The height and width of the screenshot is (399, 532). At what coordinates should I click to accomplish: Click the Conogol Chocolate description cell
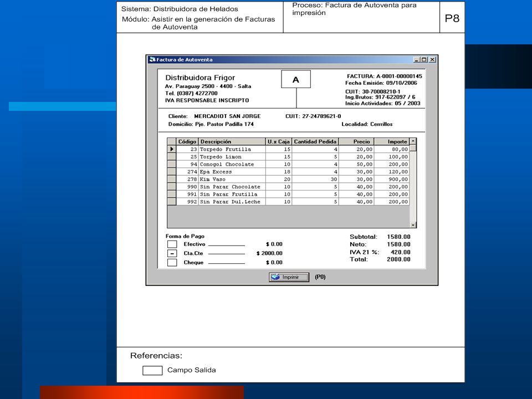[x=232, y=164]
